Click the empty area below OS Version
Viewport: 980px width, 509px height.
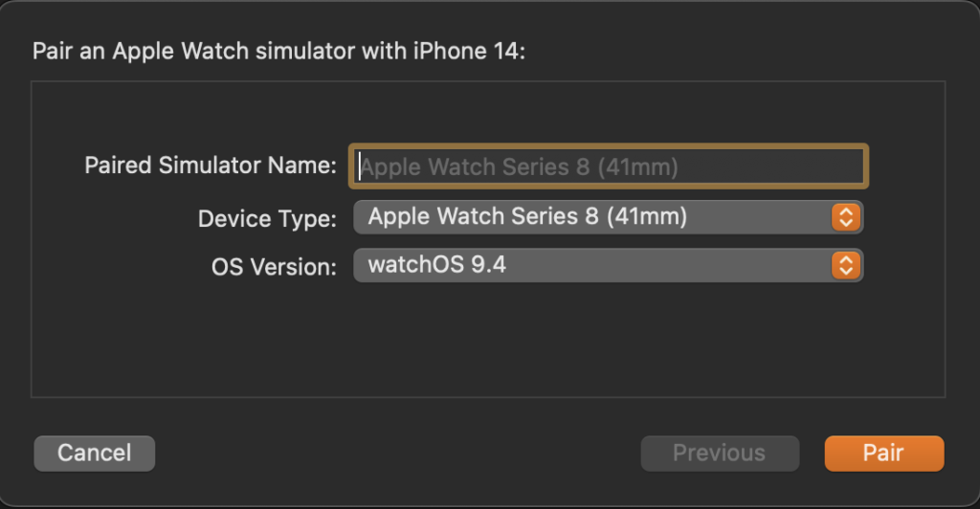coord(488,340)
